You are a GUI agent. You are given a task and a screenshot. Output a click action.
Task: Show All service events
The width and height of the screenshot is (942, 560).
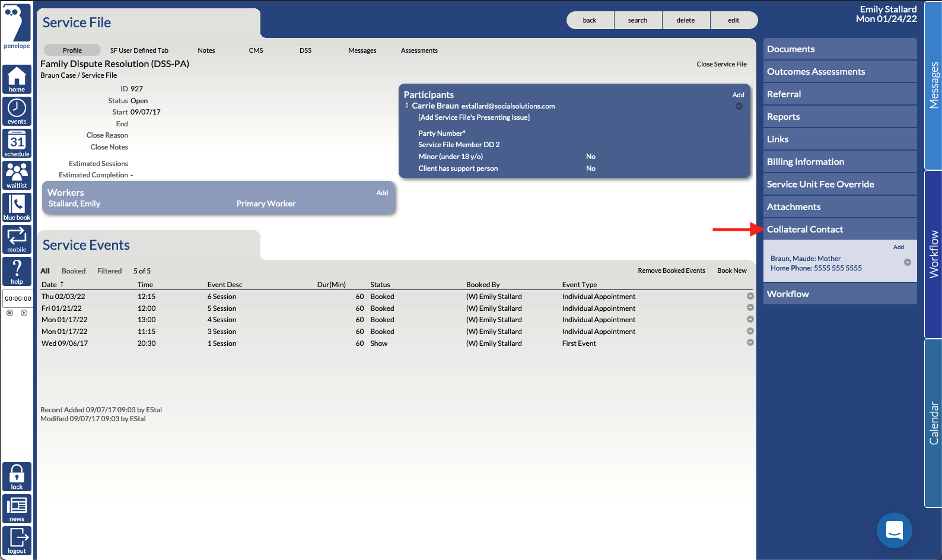45,271
